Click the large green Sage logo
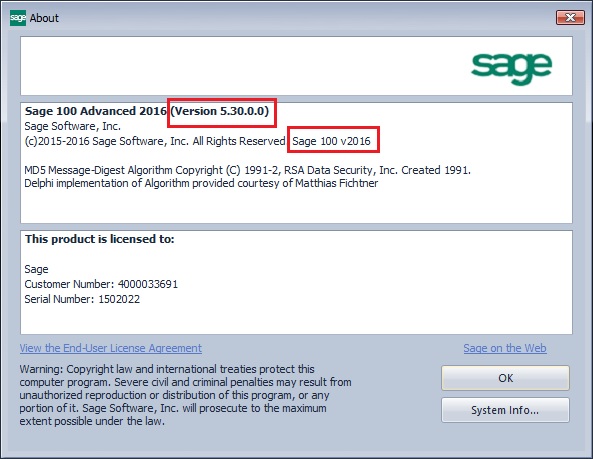The width and height of the screenshot is (593, 459). [511, 68]
